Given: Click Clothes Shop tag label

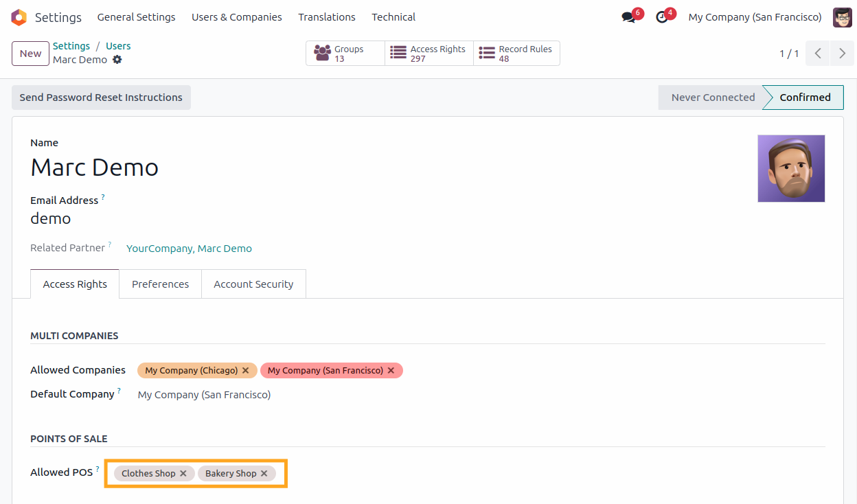Looking at the screenshot, I should point(148,474).
